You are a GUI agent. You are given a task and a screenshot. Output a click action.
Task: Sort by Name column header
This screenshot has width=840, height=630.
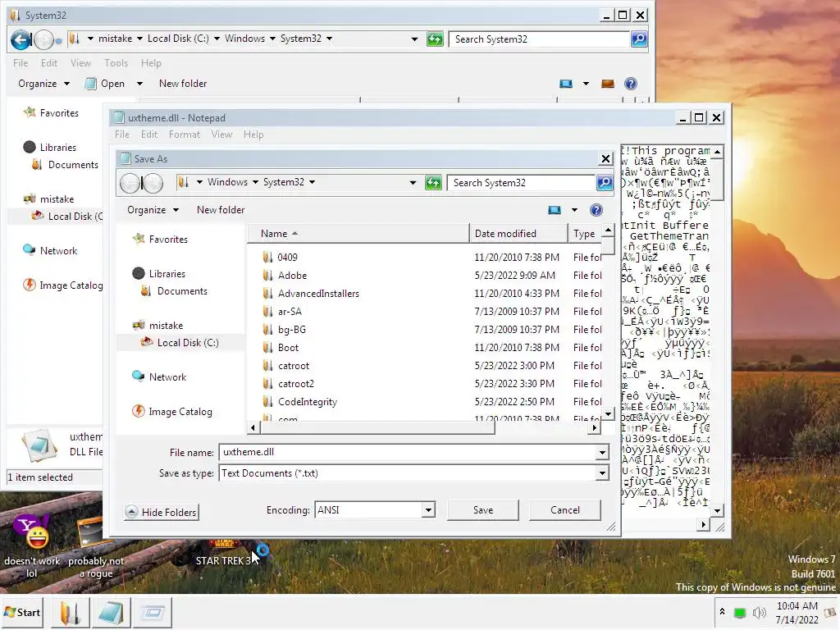pyautogui.click(x=358, y=234)
